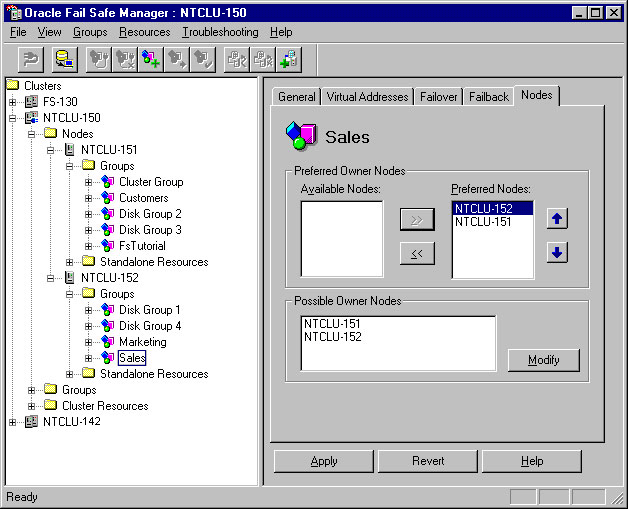Expand Standalone Resources under NTCLU-151
This screenshot has width=628, height=509.
(69, 262)
